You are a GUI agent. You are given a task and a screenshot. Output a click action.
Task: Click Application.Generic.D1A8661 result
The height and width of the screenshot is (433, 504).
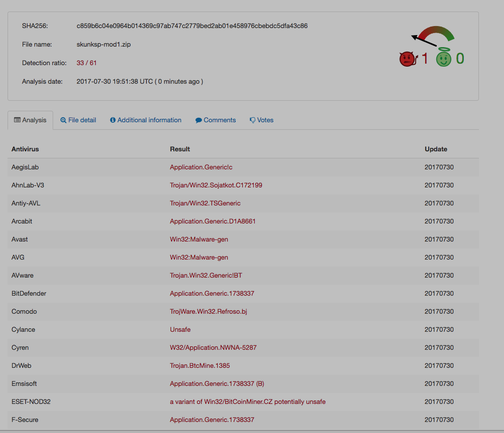click(213, 222)
